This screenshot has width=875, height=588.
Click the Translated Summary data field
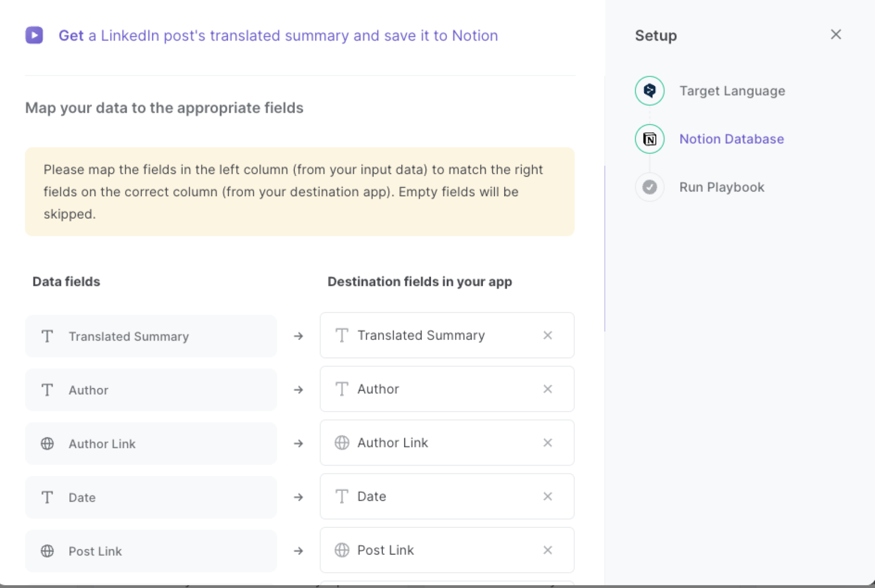click(x=151, y=336)
